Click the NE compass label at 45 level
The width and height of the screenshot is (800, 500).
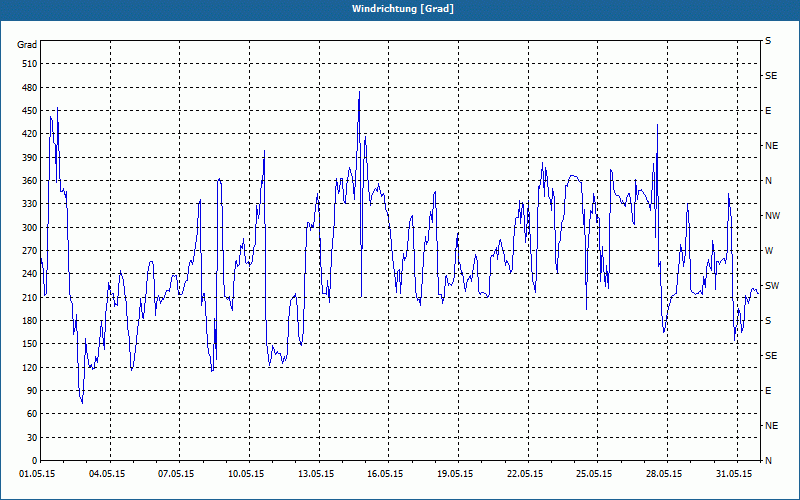772,426
